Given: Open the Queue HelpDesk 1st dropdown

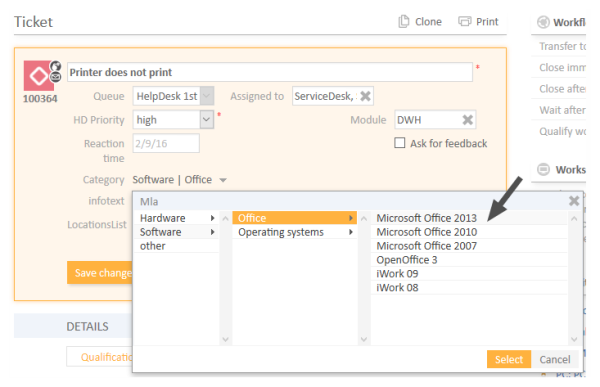Looking at the screenshot, I should tap(207, 96).
